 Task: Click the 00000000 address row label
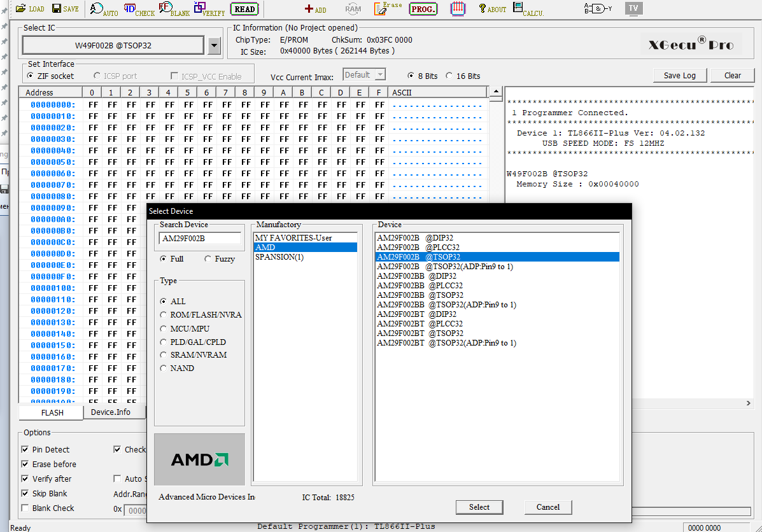53,105
